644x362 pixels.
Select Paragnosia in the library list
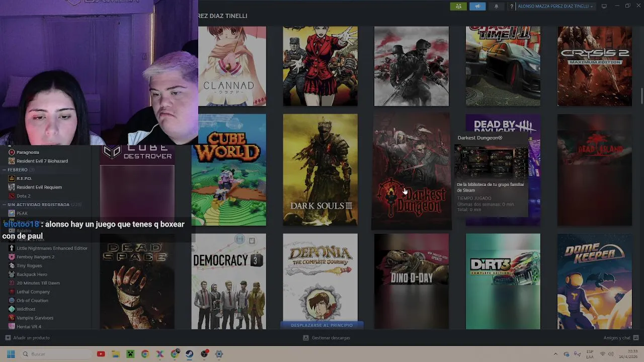click(x=28, y=152)
